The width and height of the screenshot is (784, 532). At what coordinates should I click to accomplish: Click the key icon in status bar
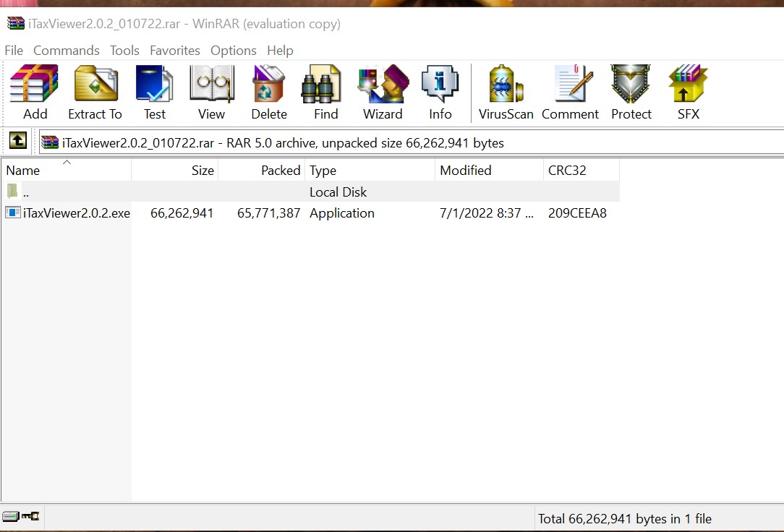[x=30, y=516]
